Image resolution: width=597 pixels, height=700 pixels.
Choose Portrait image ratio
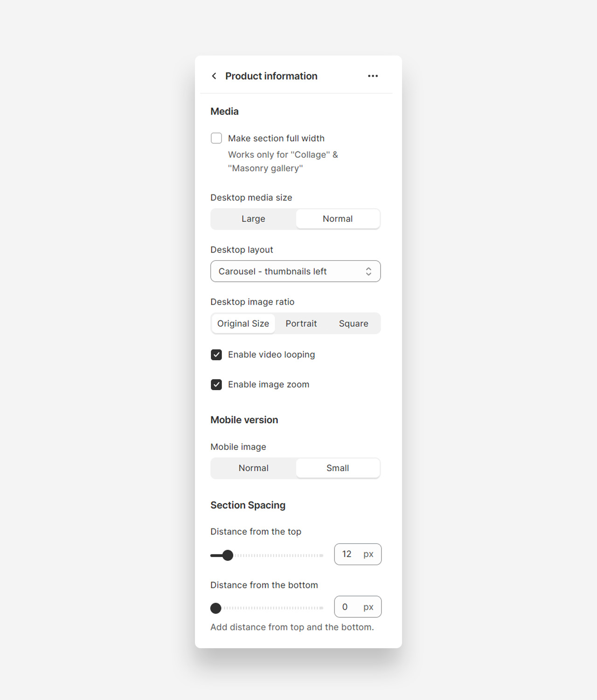(301, 323)
